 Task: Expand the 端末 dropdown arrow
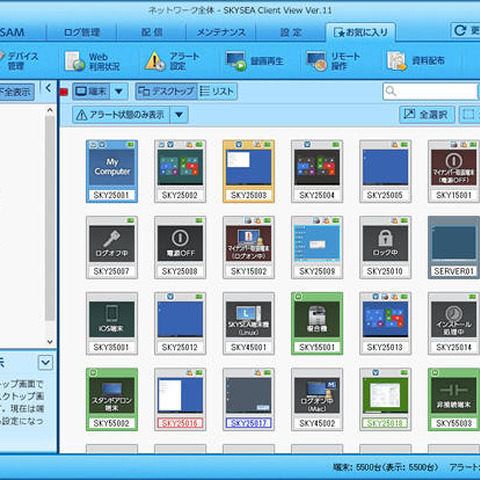click(x=119, y=91)
